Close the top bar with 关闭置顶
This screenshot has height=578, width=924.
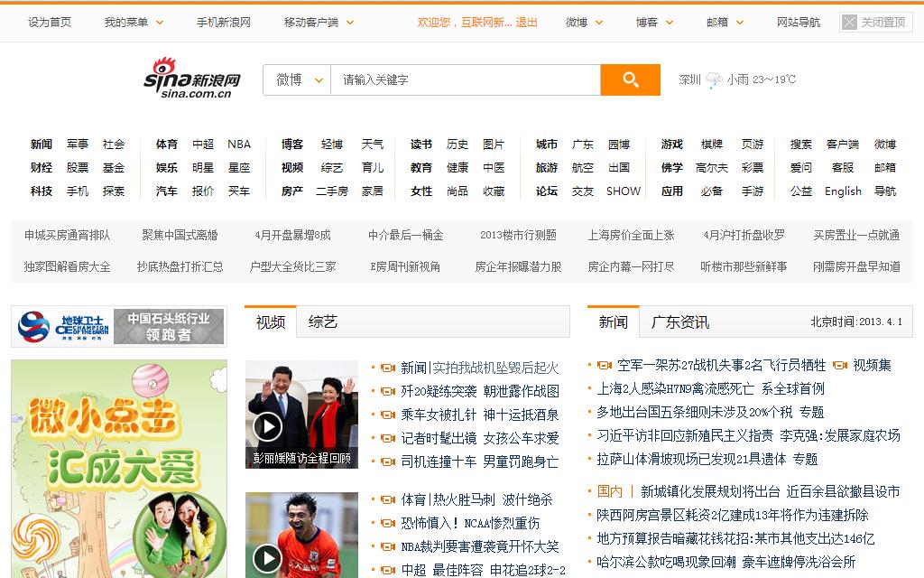874,22
